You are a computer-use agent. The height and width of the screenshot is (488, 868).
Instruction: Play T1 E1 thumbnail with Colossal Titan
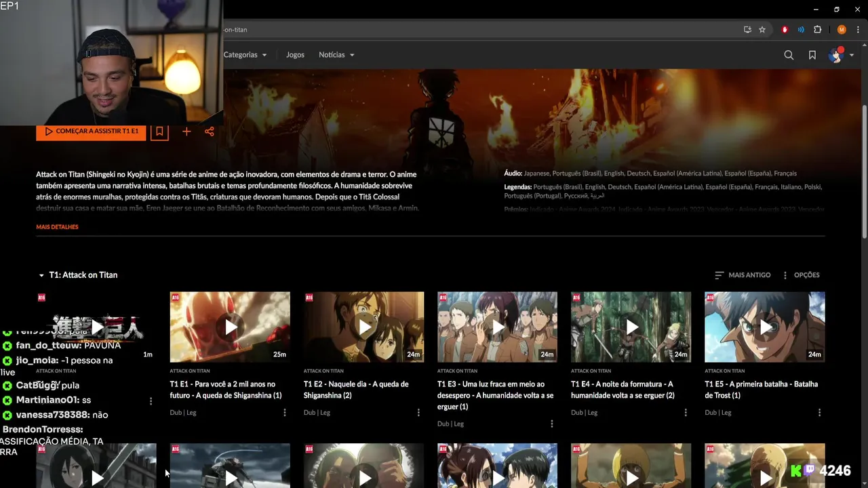tap(230, 327)
